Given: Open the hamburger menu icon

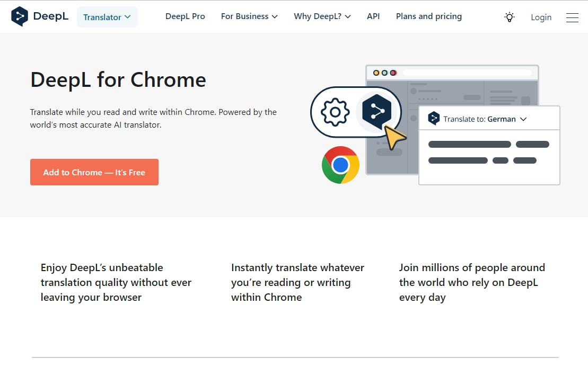Looking at the screenshot, I should [572, 17].
